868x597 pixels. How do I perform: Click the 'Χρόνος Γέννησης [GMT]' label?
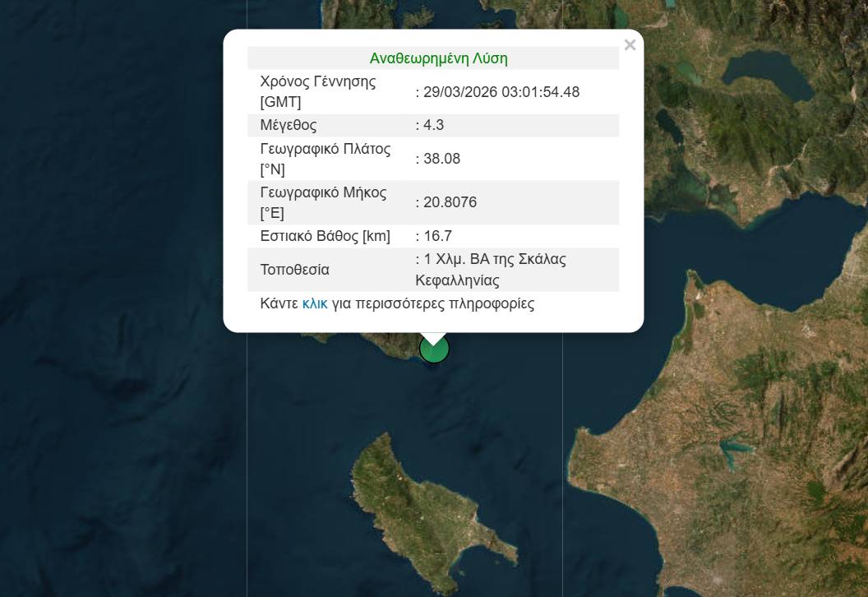(318, 92)
